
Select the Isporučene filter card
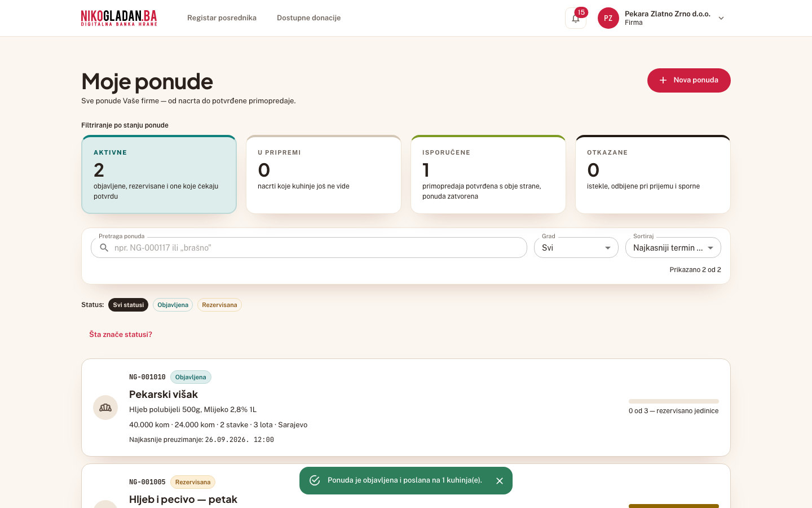[488, 174]
